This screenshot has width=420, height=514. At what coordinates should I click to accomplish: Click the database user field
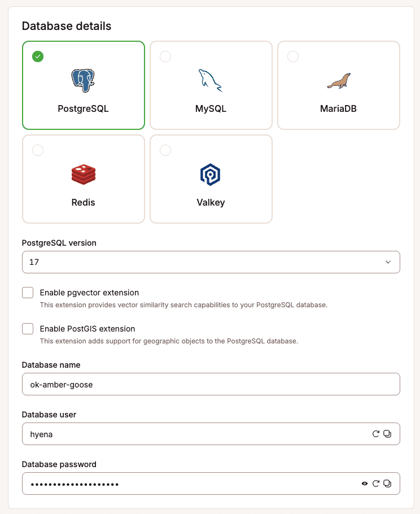pyautogui.click(x=169, y=434)
